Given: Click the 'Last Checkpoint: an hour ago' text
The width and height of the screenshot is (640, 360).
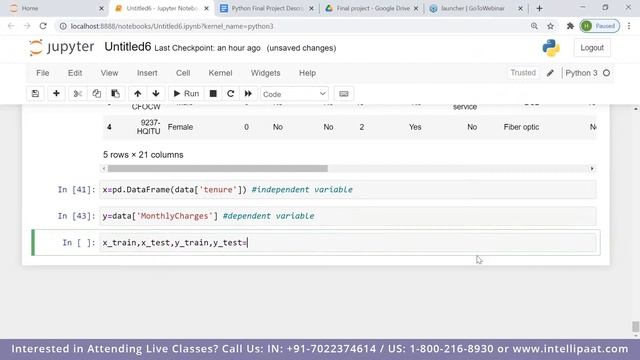Looking at the screenshot, I should click(x=207, y=48).
